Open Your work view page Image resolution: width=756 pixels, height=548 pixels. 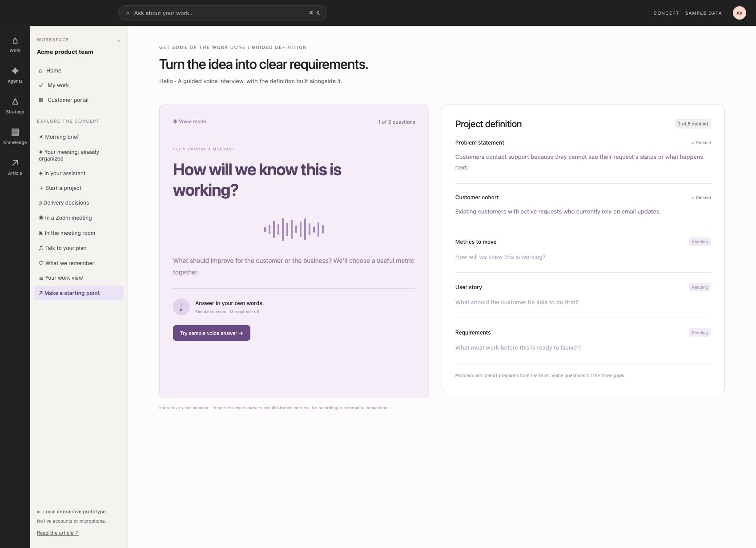coord(79,278)
